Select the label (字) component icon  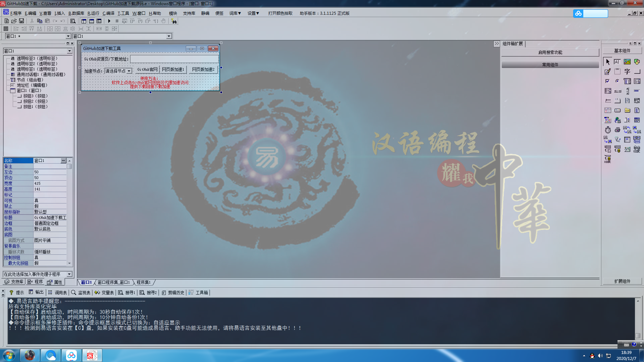pos(627,71)
